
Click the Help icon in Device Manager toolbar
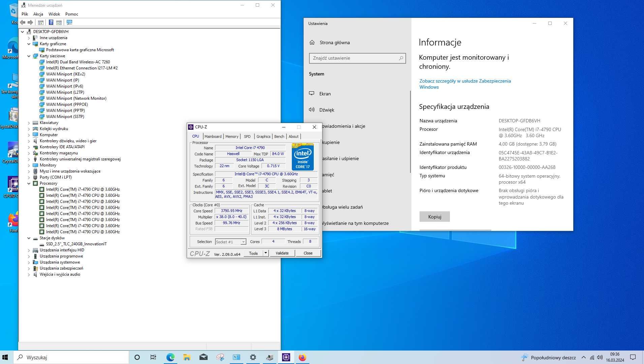tap(51, 22)
